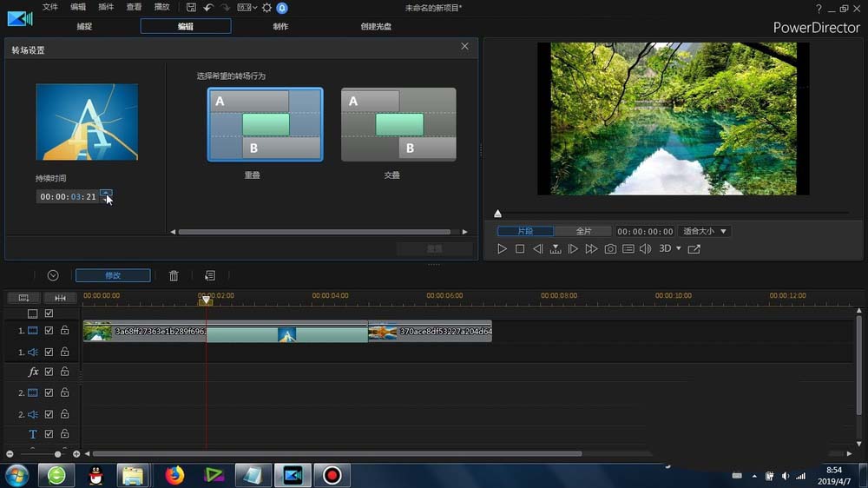Undock the preview window with pop-out icon
The image size is (868, 488).
click(694, 249)
